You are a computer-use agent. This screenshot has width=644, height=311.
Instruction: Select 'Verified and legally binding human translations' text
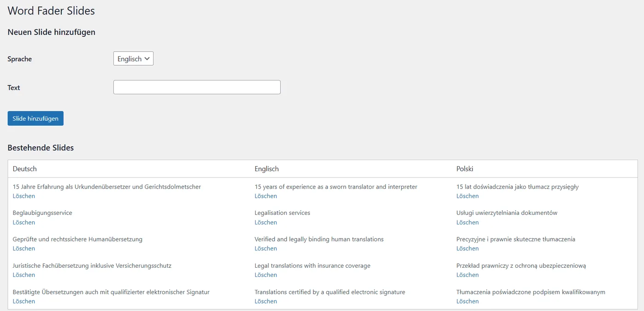coord(319,239)
